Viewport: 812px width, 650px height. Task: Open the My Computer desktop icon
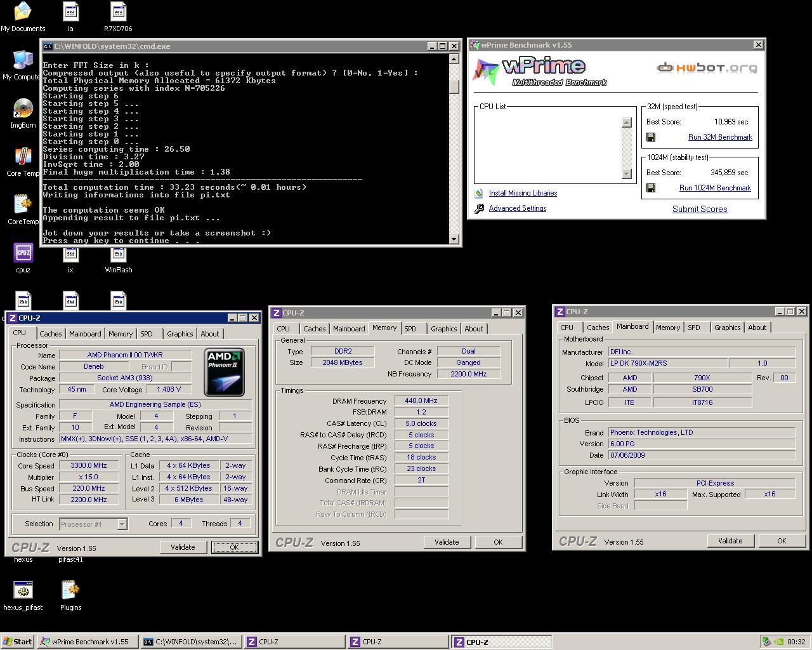tap(23, 60)
